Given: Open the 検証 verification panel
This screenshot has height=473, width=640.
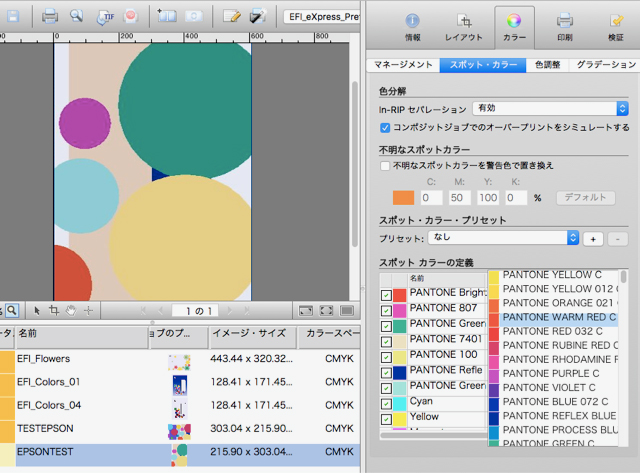Looking at the screenshot, I should point(615,27).
